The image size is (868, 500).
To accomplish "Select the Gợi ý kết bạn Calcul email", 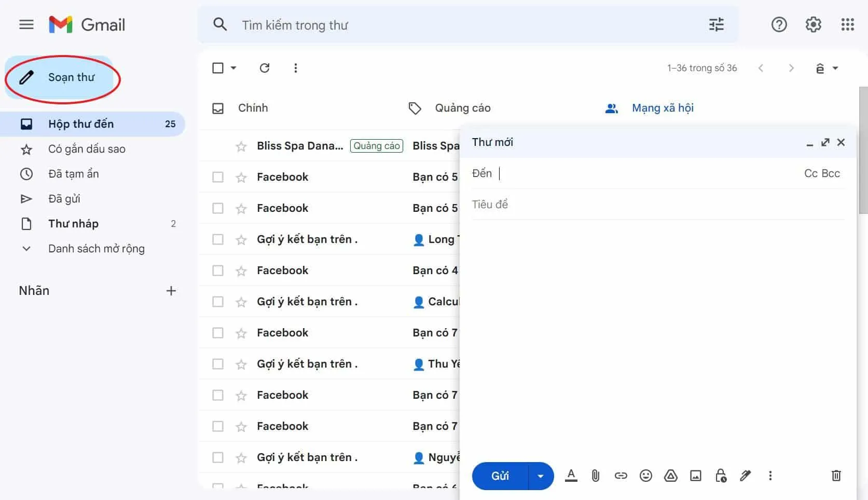I will tap(218, 302).
